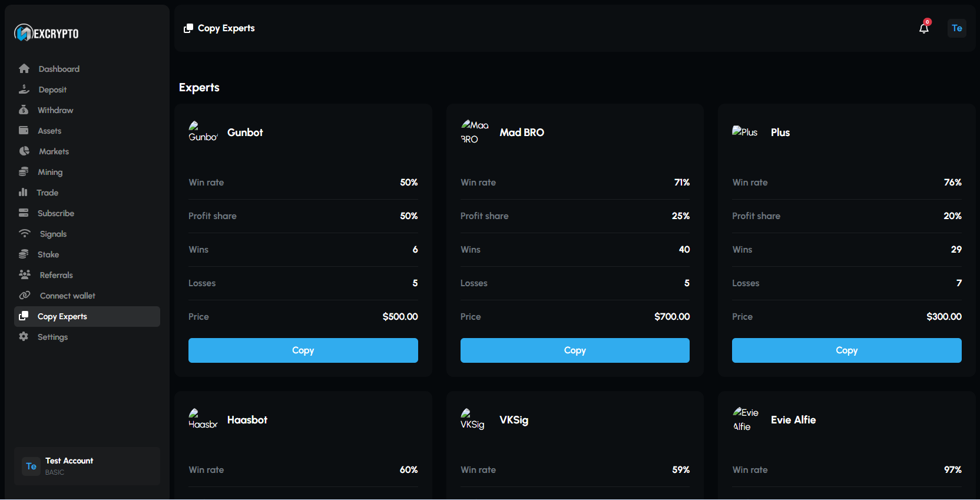Click the Haasbot expert name
The image size is (980, 500).
pos(247,420)
